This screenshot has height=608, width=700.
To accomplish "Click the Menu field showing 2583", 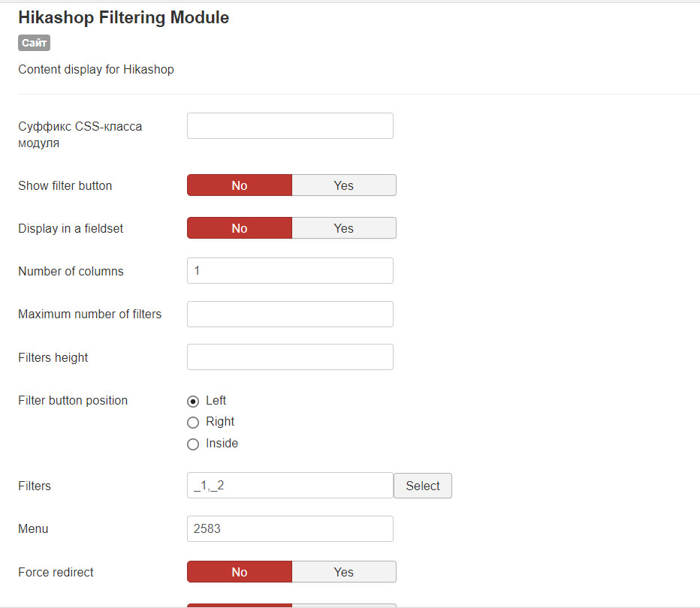I will point(290,528).
